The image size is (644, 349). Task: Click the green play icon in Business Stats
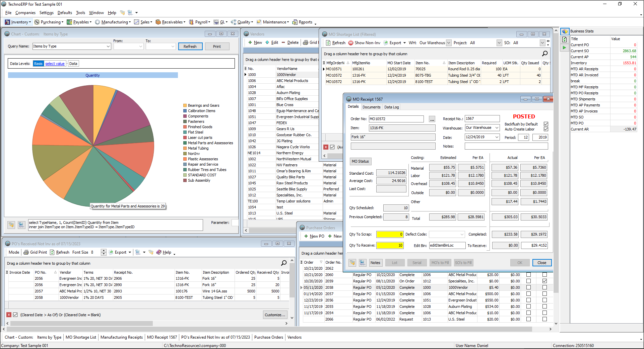(565, 48)
